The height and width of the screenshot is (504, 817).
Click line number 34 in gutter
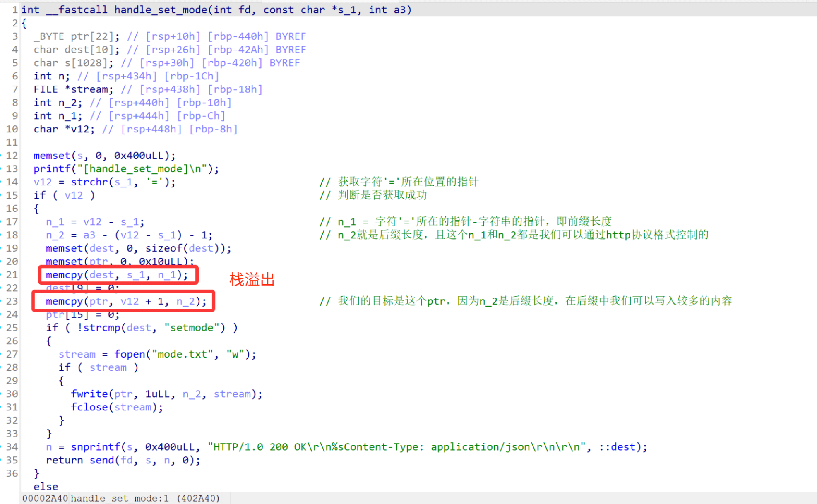point(12,447)
